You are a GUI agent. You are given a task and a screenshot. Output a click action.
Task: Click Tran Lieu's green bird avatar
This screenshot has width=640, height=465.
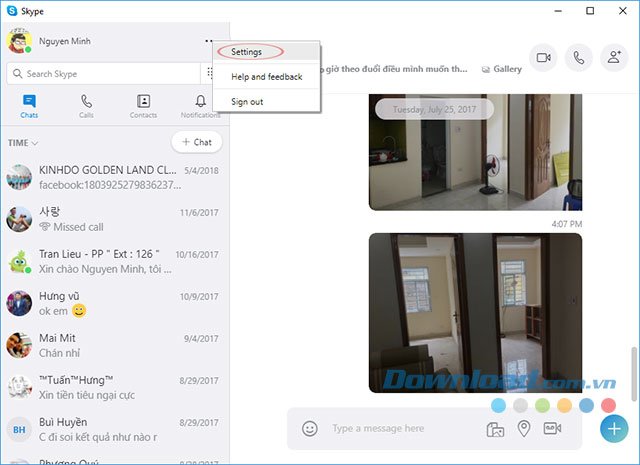point(19,261)
